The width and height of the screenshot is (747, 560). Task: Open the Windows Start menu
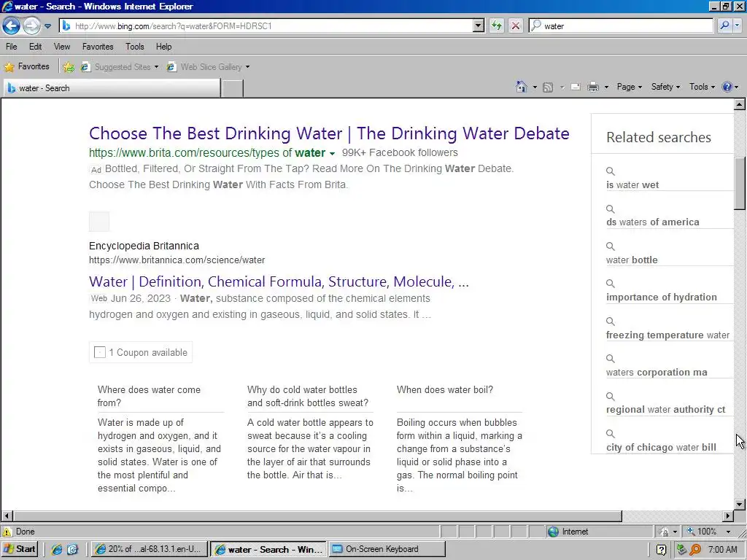[x=20, y=549]
